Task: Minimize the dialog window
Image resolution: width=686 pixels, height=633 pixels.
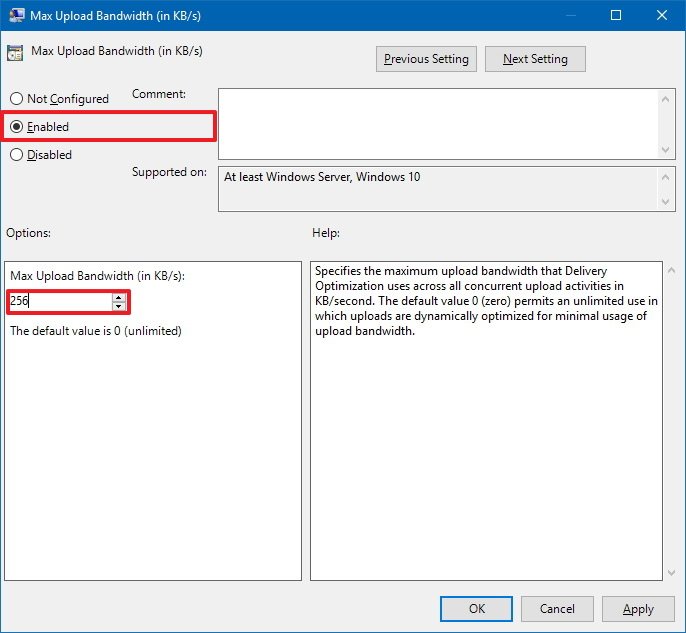Action: point(570,15)
